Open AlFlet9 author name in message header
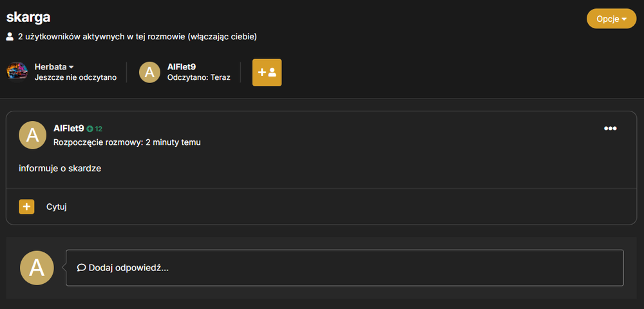Image resolution: width=644 pixels, height=309 pixels. (69, 129)
